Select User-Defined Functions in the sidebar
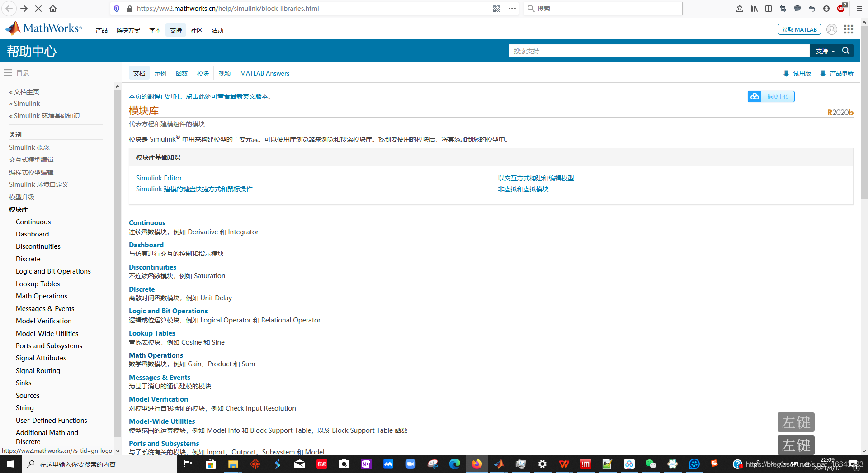Image resolution: width=868 pixels, height=473 pixels. 52,421
